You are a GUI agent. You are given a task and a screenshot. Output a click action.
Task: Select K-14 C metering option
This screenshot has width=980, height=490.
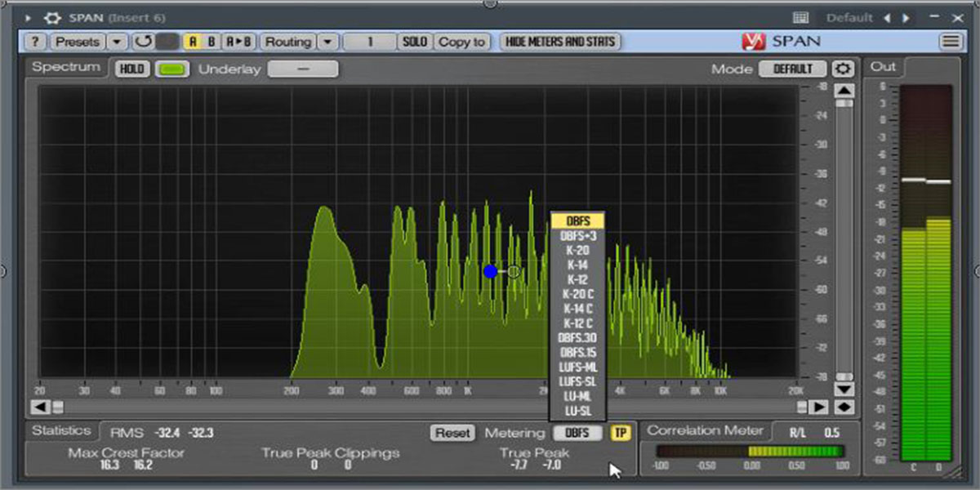point(578,309)
